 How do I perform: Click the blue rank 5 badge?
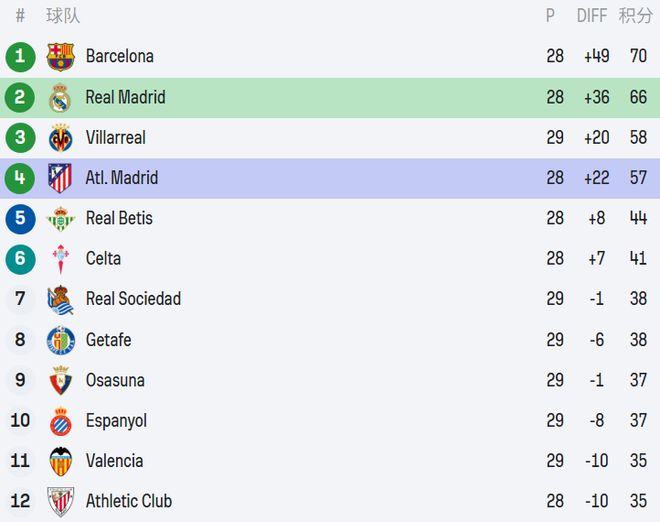[20, 218]
